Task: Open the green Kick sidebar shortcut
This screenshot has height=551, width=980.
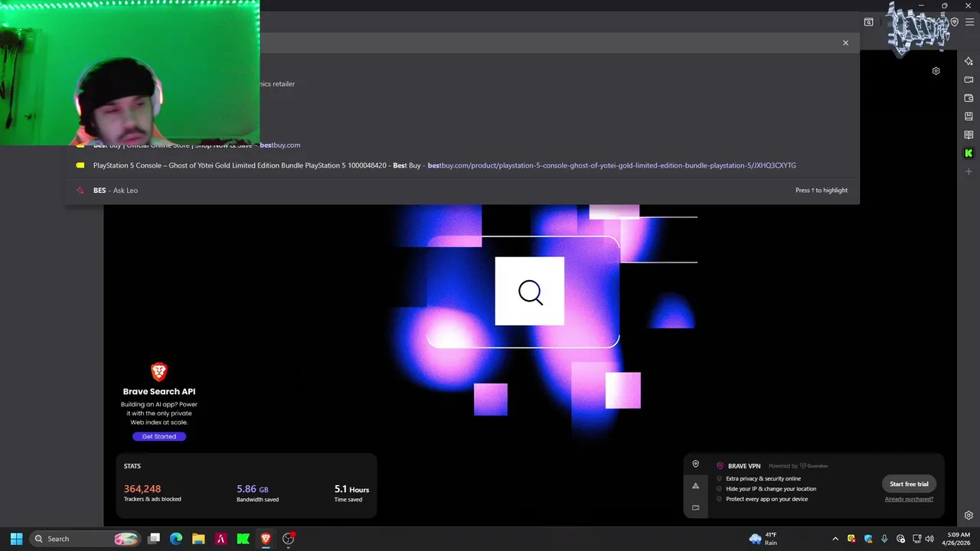Action: click(x=969, y=153)
